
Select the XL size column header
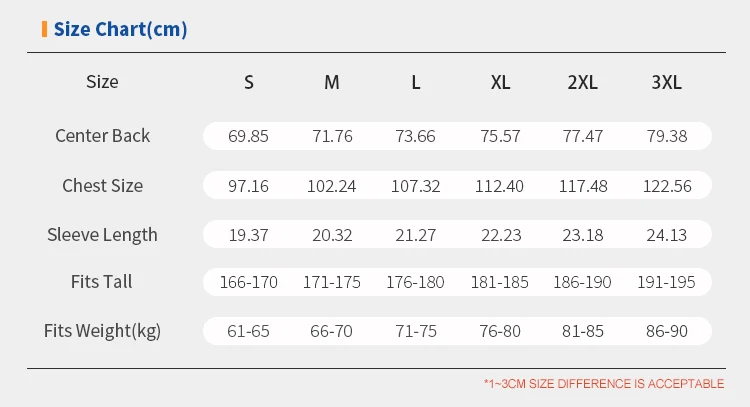click(x=500, y=82)
